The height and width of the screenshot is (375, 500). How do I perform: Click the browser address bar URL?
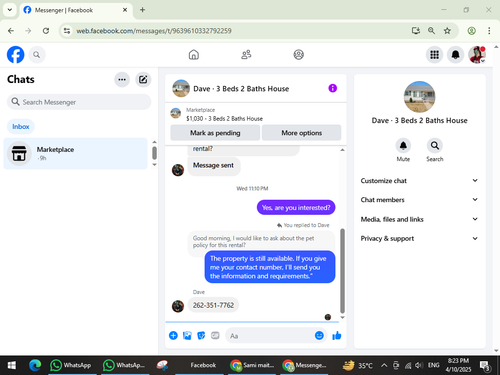coord(154,31)
